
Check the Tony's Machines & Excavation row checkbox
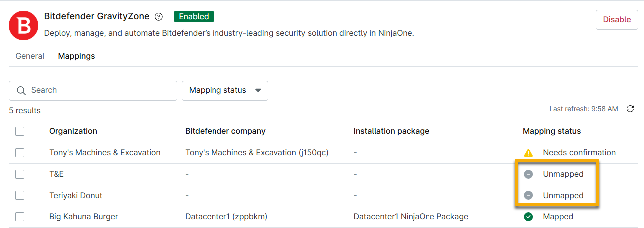pos(20,153)
